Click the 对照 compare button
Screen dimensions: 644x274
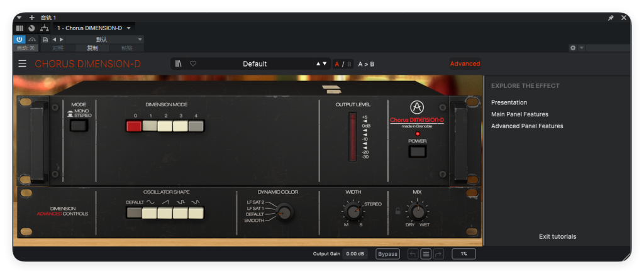pos(58,48)
